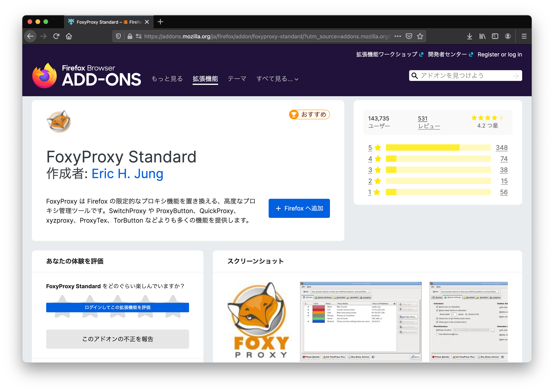Image resolution: width=554 pixels, height=392 pixels.
Task: Open 拡張機能ワークショップ external link
Action: point(390,54)
